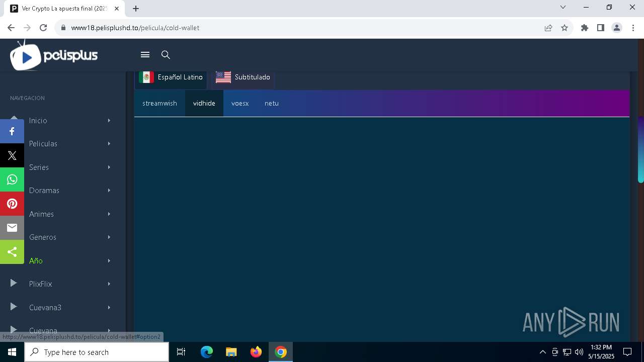The width and height of the screenshot is (644, 362).
Task: Open Chrome menu three dots
Action: coord(632,28)
